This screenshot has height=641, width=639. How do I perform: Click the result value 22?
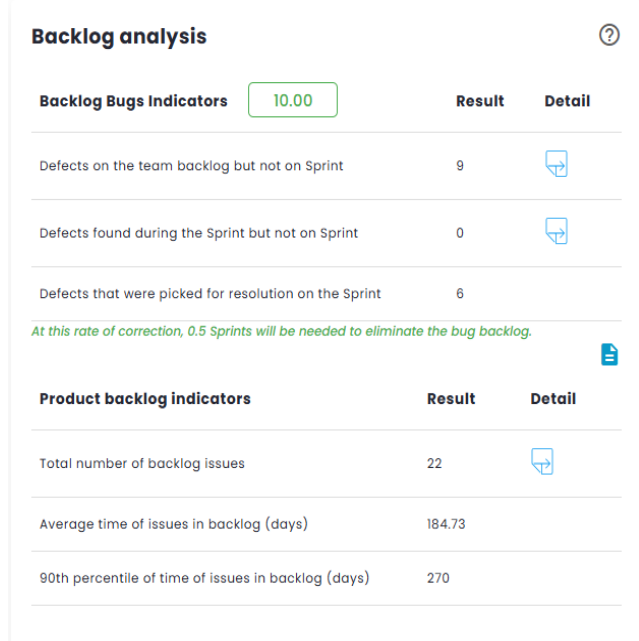[434, 463]
